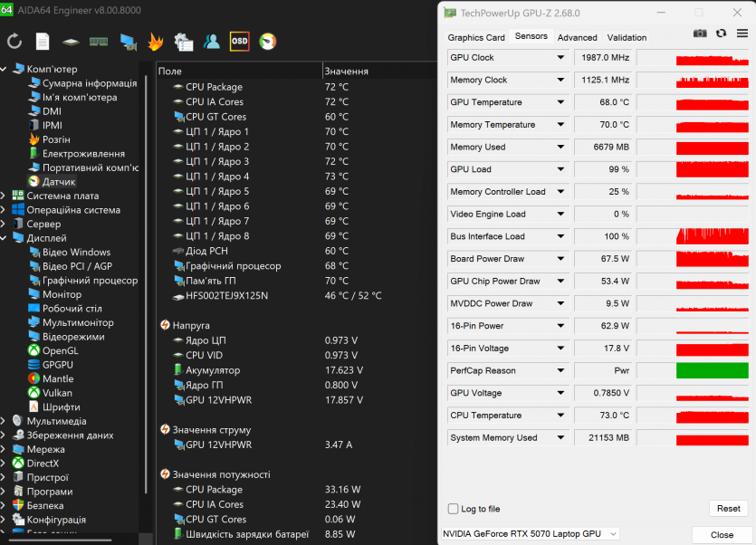756x545 pixels.
Task: Click the flame stability test icon
Action: tap(155, 41)
